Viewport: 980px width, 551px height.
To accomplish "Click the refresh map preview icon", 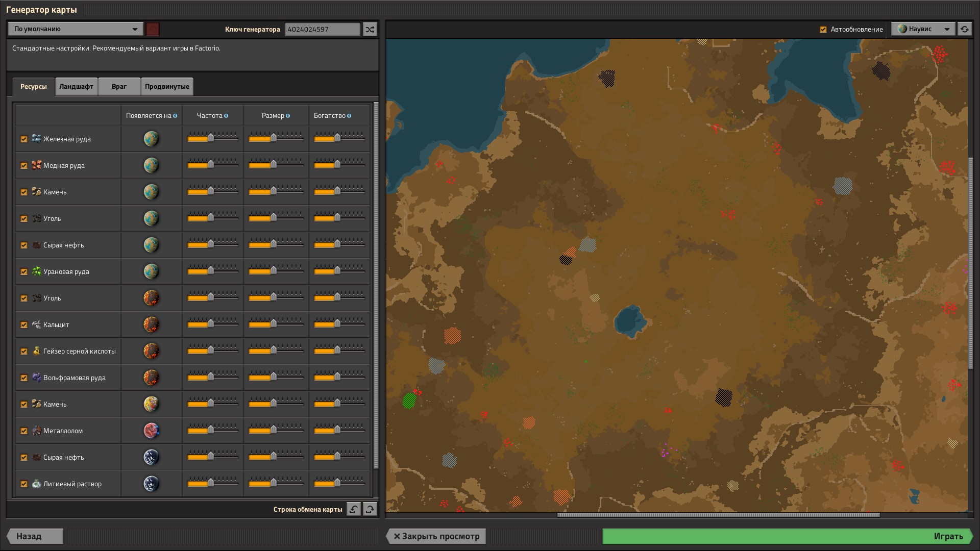I will coord(964,29).
